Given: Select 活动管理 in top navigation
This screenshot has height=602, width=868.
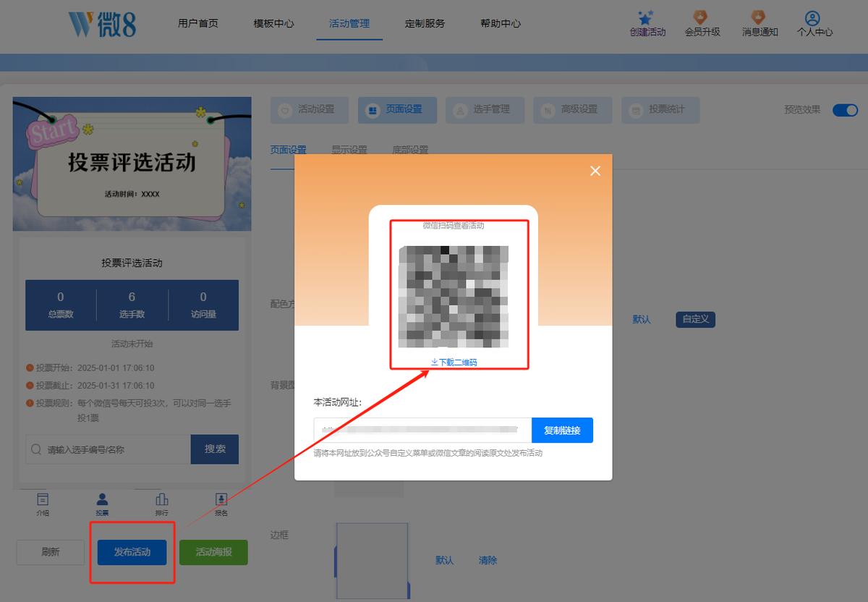Looking at the screenshot, I should [x=349, y=23].
